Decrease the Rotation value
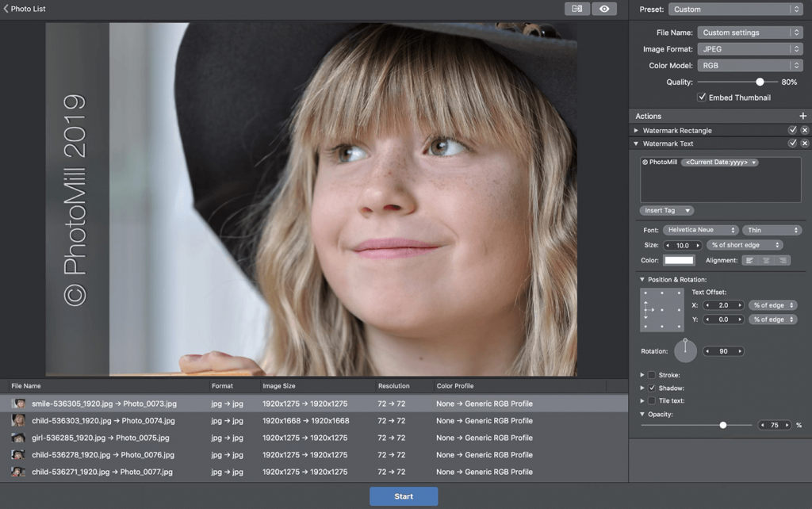The height and width of the screenshot is (509, 812). point(707,351)
